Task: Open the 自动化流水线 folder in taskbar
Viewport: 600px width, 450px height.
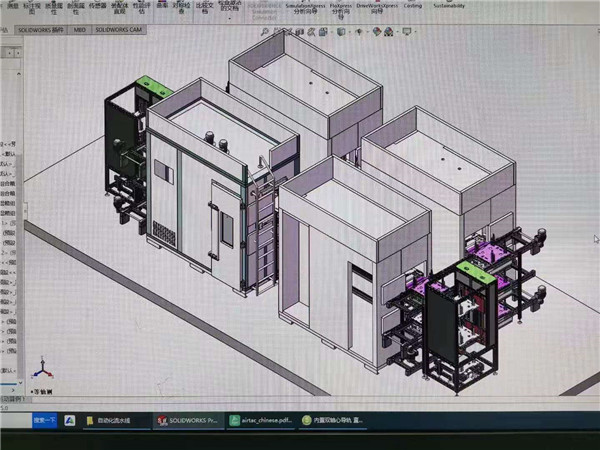Action: coord(112,421)
